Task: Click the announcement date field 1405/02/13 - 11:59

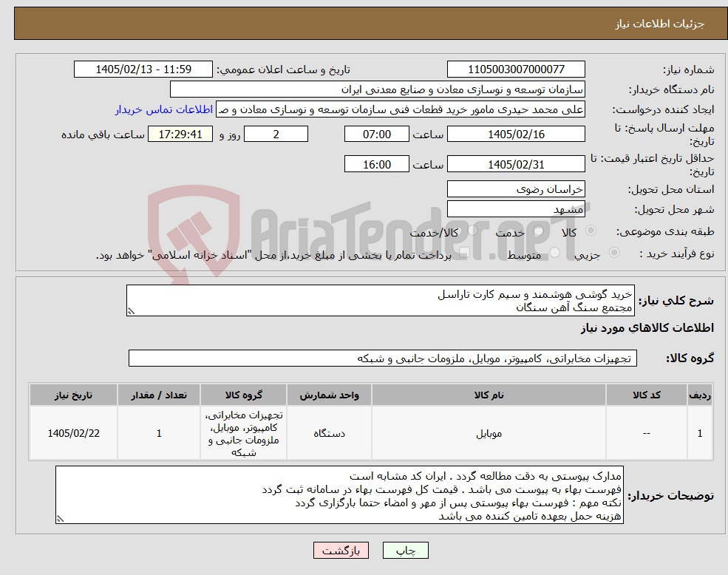Action: pyautogui.click(x=143, y=69)
